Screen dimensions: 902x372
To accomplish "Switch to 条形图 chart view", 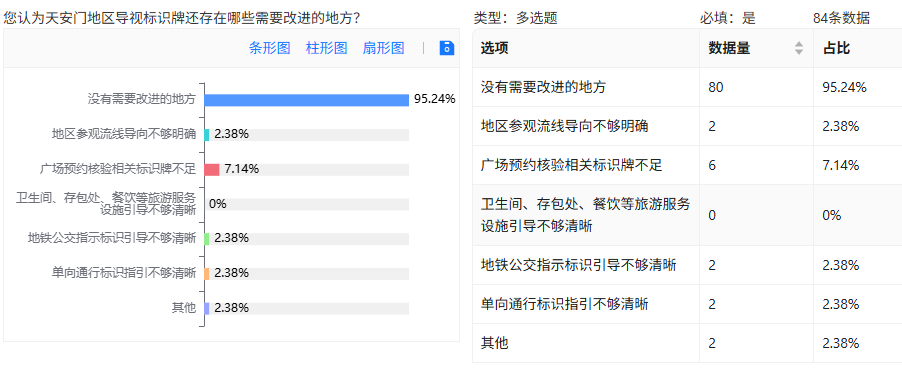I will click(269, 48).
